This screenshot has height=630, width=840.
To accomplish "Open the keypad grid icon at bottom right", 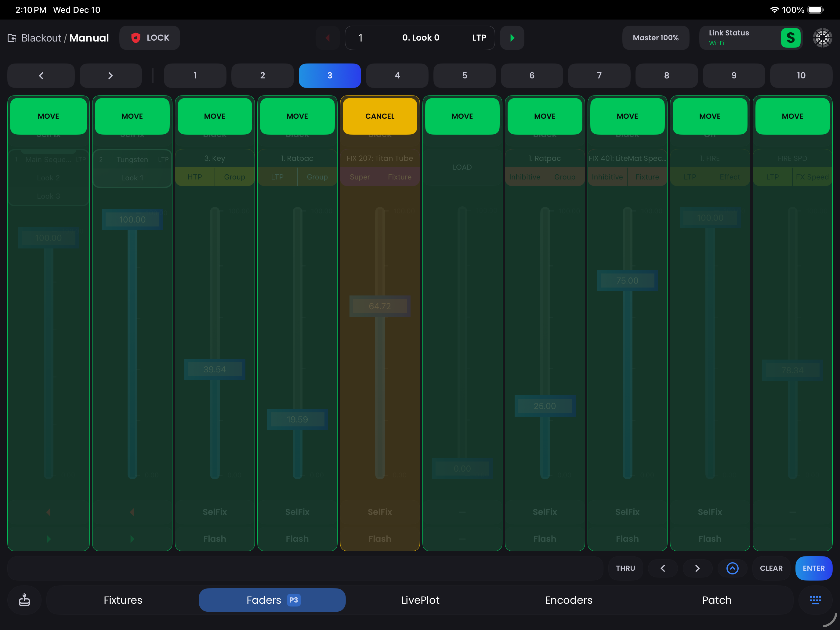I will click(815, 600).
